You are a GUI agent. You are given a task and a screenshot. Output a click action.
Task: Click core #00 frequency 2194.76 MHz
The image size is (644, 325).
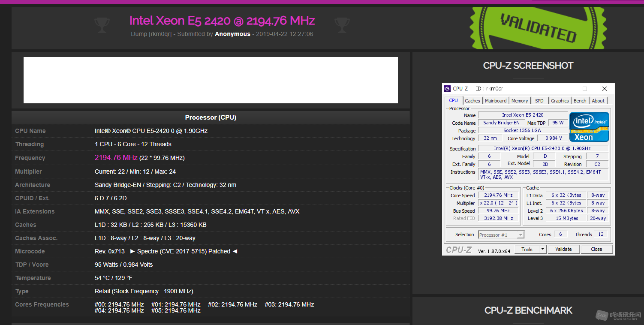tap(119, 304)
